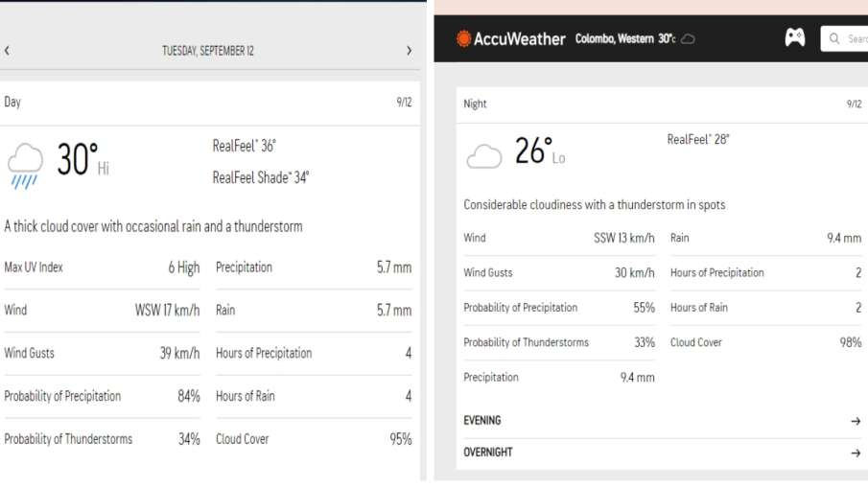Click the cloud icon in Night card

click(x=483, y=156)
